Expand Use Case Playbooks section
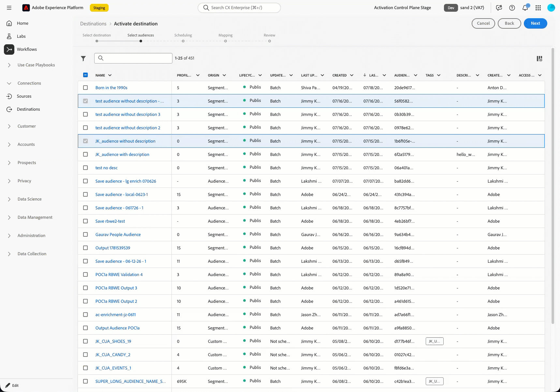The image size is (560, 392). (9, 65)
